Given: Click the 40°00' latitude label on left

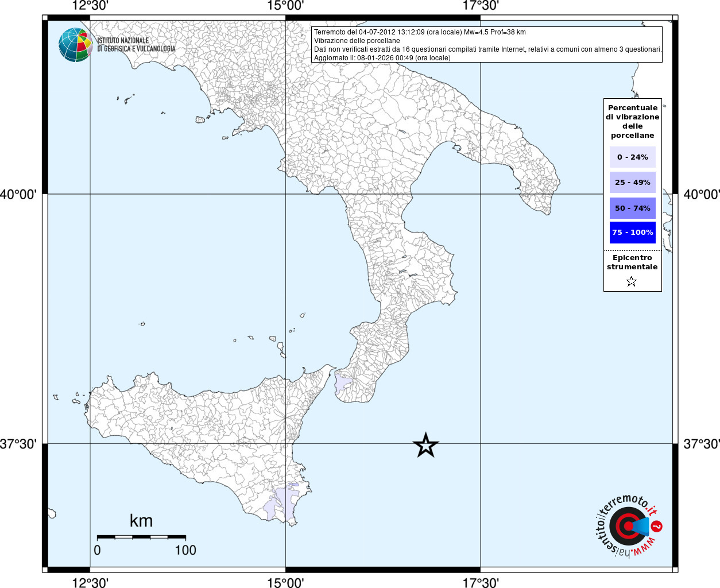Looking at the screenshot, I should pyautogui.click(x=18, y=195).
